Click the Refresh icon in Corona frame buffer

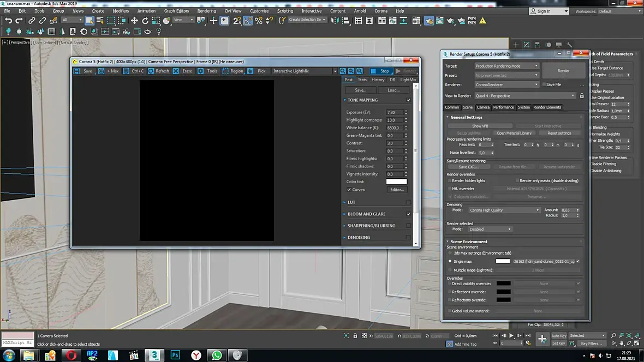coord(151,71)
